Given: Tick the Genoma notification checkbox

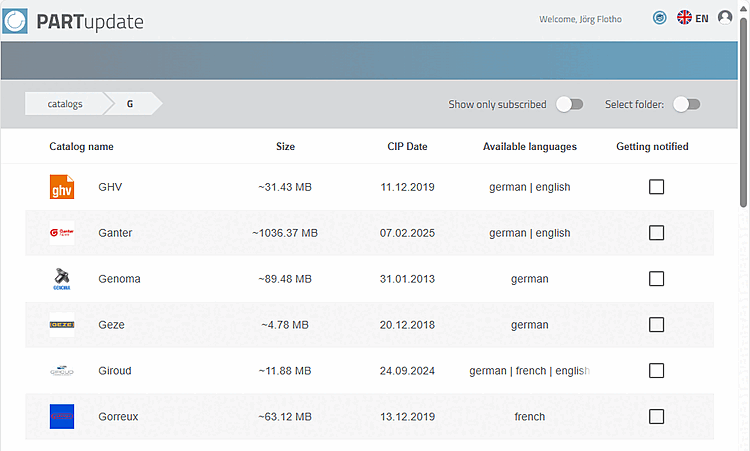Looking at the screenshot, I should click(656, 278).
